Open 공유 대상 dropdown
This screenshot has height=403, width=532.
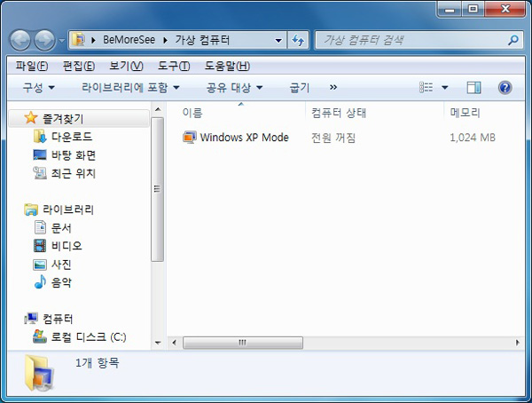pyautogui.click(x=234, y=88)
